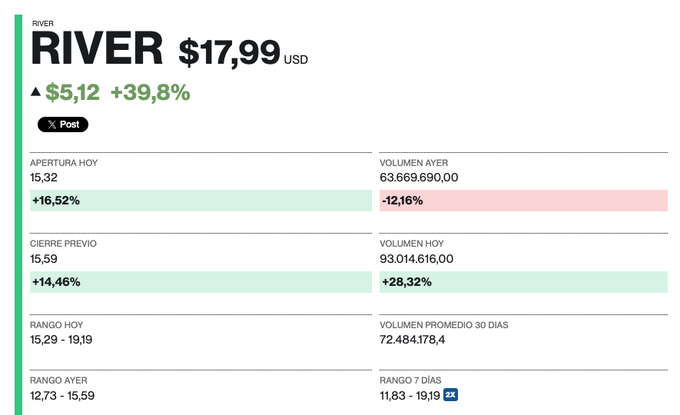Viewport: 680px width, 415px height.
Task: Click the Volumen Hoy value 93.014.616,00
Action: point(417,259)
